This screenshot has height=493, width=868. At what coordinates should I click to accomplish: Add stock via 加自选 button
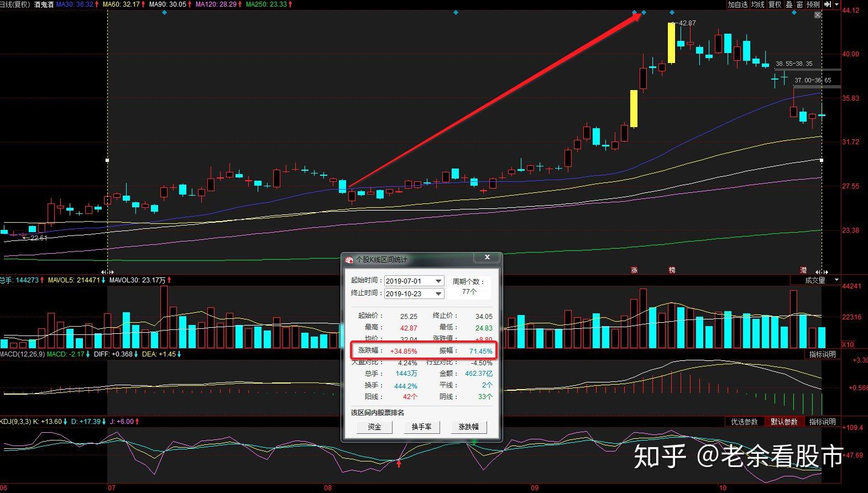coord(738,4)
